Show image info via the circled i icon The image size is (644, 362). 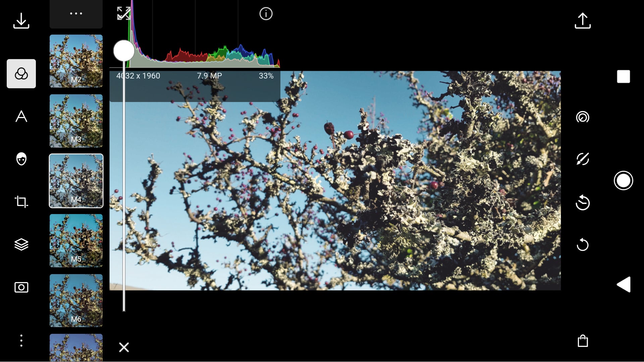(266, 14)
